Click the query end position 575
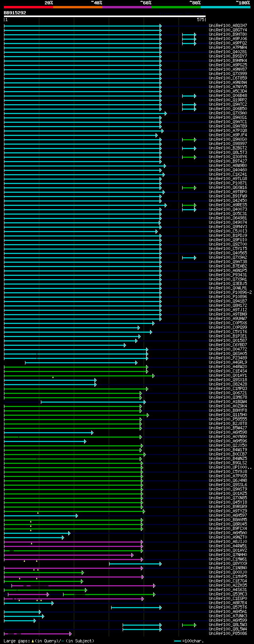 coord(200,19)
